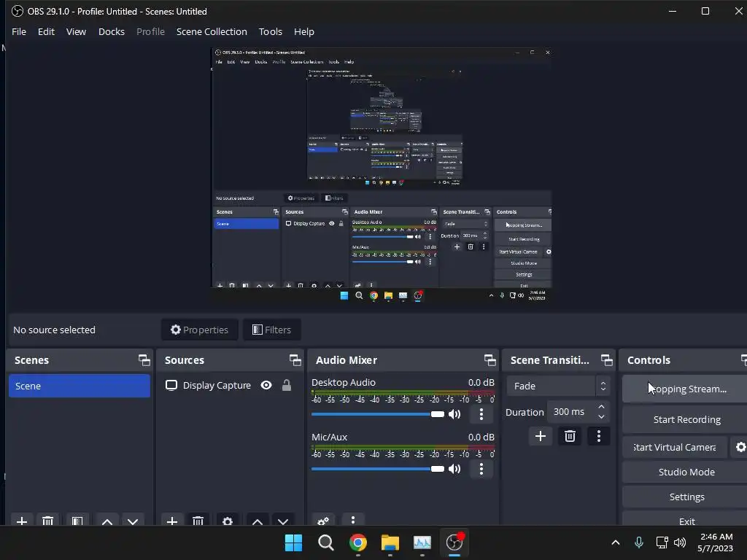Open transition properties three-dot menu
This screenshot has height=560, width=747.
(x=599, y=436)
